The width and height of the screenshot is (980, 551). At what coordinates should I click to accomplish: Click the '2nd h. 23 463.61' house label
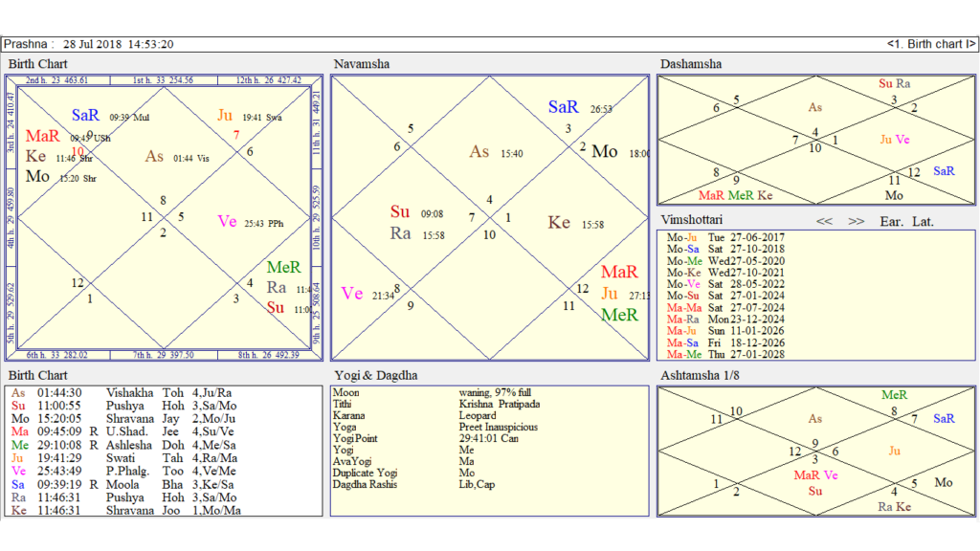click(56, 80)
